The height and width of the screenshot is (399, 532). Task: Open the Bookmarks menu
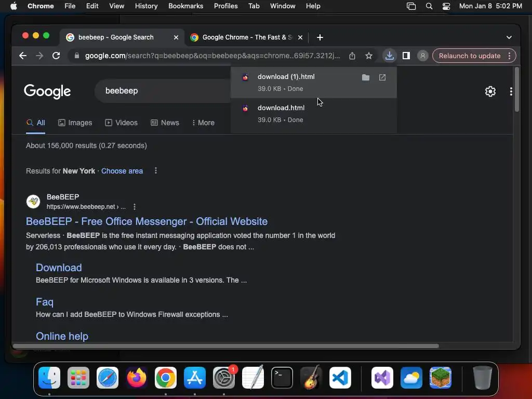(186, 6)
